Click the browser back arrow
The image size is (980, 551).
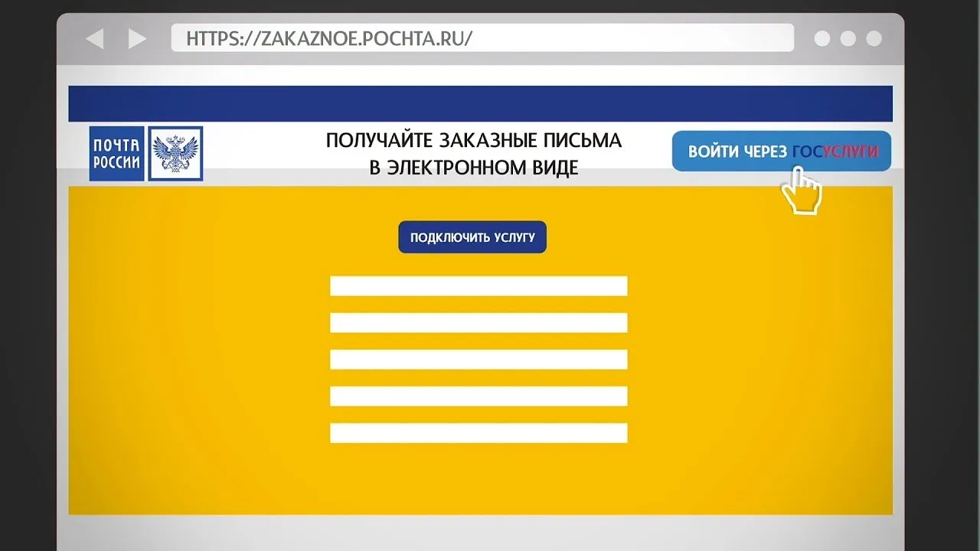coord(94,38)
